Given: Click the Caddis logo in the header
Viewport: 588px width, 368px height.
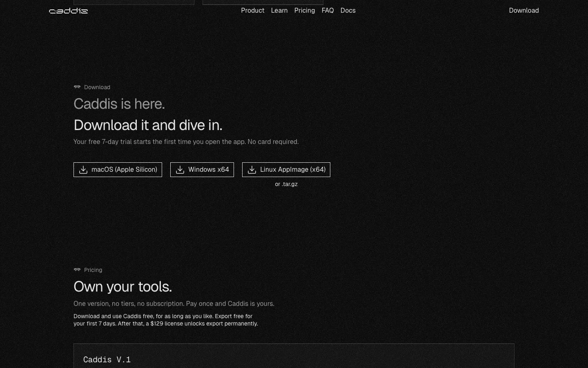Looking at the screenshot, I should (x=68, y=11).
